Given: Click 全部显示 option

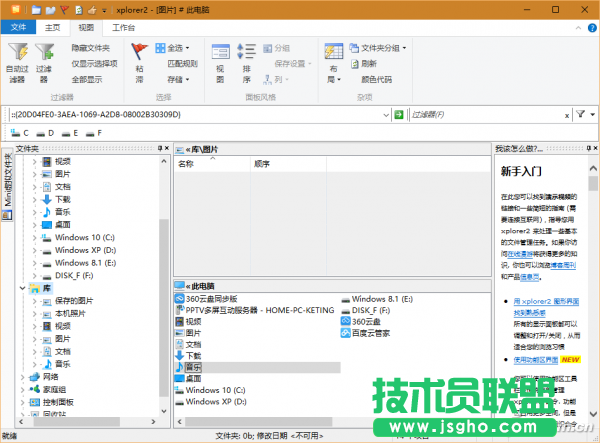Looking at the screenshot, I should click(x=87, y=80).
